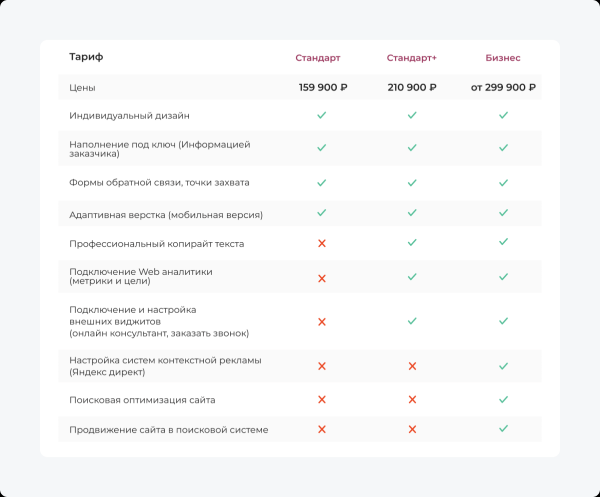600x497 pixels.
Task: Click the 159 900 ₽ price
Action: (x=322, y=88)
